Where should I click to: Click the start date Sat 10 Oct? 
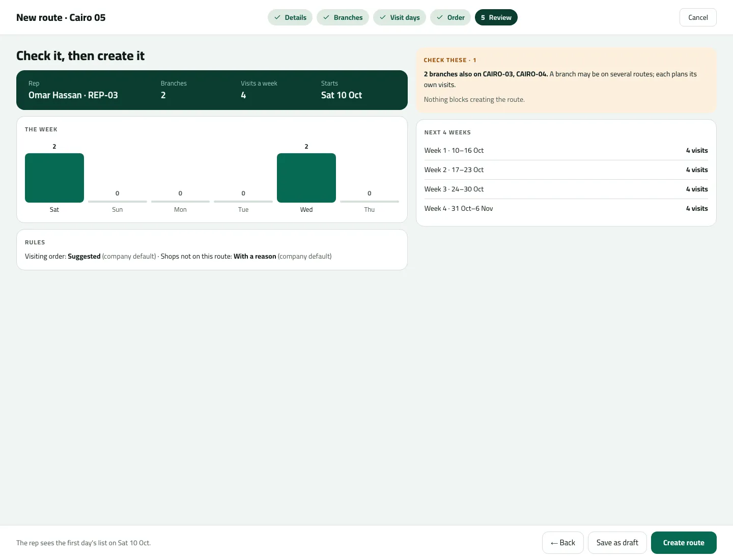tap(342, 95)
